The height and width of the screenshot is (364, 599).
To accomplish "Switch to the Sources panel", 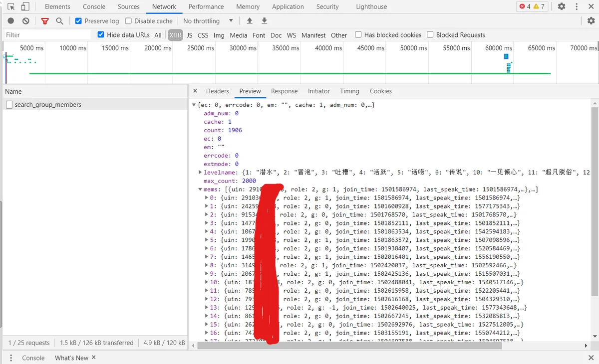I will [129, 7].
